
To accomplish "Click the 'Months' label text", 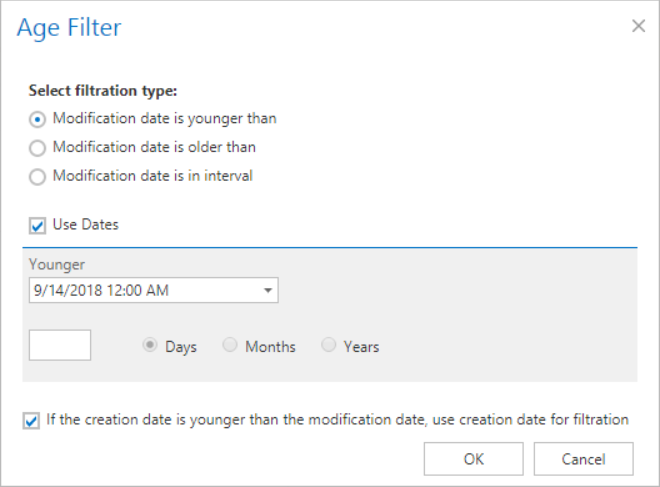I will click(x=270, y=347).
